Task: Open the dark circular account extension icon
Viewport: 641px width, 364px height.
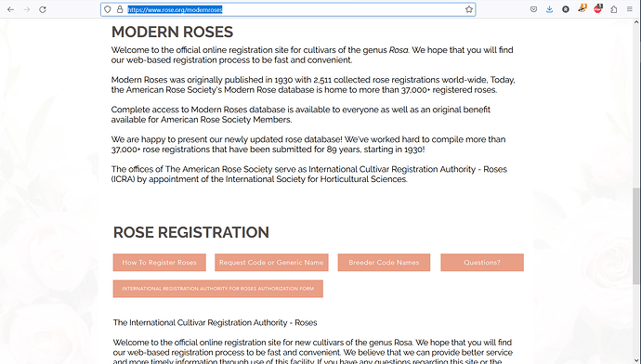Action: (566, 9)
